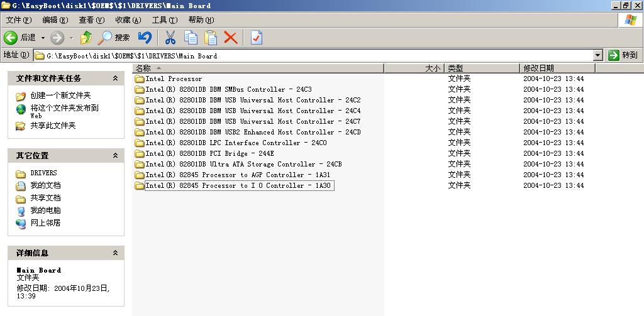Image resolution: width=644 pixels, height=316 pixels.
Task: Expand the address bar dropdown arrow
Action: (598, 55)
